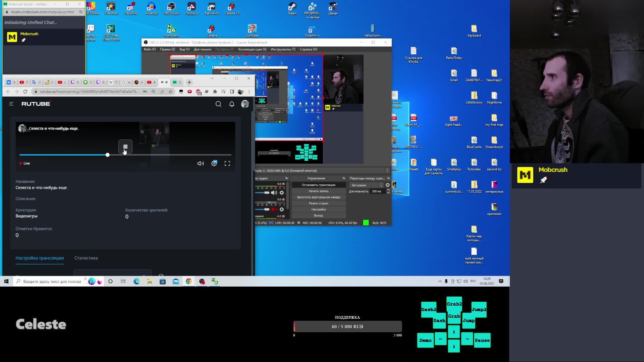Open Rutube notifications bell
This screenshot has height=362, width=644.
tap(232, 104)
